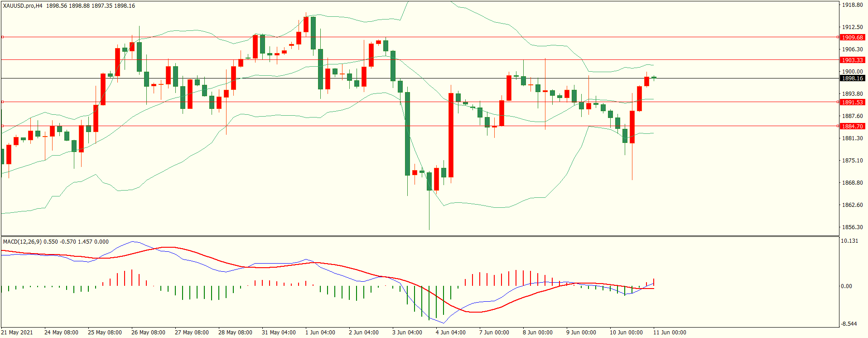Click the 25 May 08:00 time label
The height and width of the screenshot is (338, 868).
click(105, 333)
